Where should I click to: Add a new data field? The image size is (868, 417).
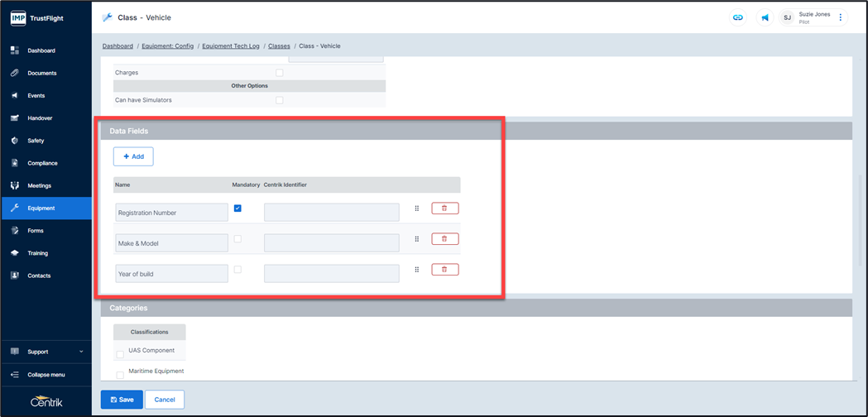[x=133, y=156]
